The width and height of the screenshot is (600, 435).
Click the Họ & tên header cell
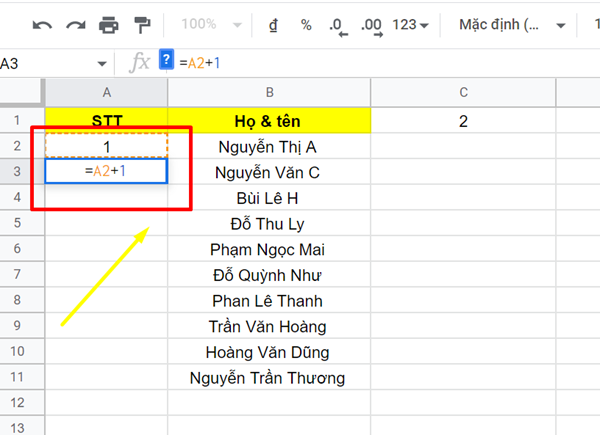pyautogui.click(x=269, y=121)
